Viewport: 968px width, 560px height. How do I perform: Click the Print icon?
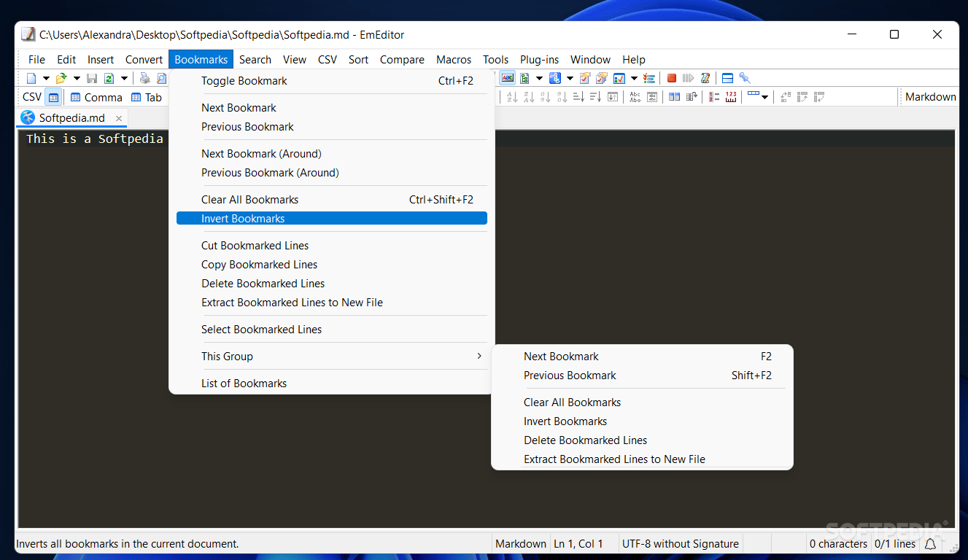[x=144, y=78]
